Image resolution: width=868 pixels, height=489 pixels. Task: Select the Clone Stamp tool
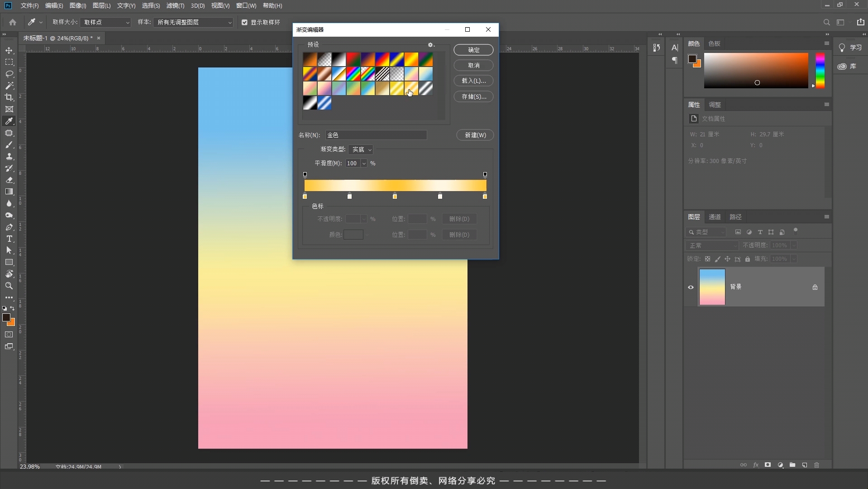tap(9, 157)
